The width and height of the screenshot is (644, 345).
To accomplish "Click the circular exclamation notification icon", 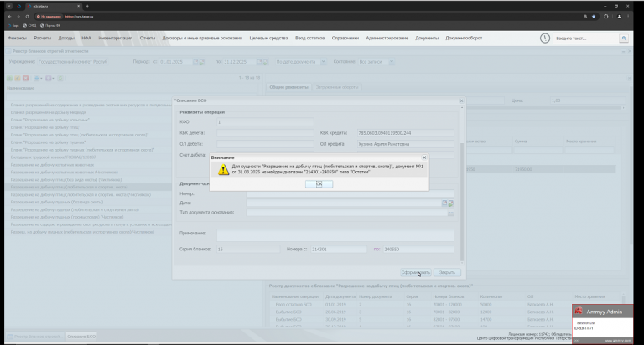I will (x=544, y=39).
